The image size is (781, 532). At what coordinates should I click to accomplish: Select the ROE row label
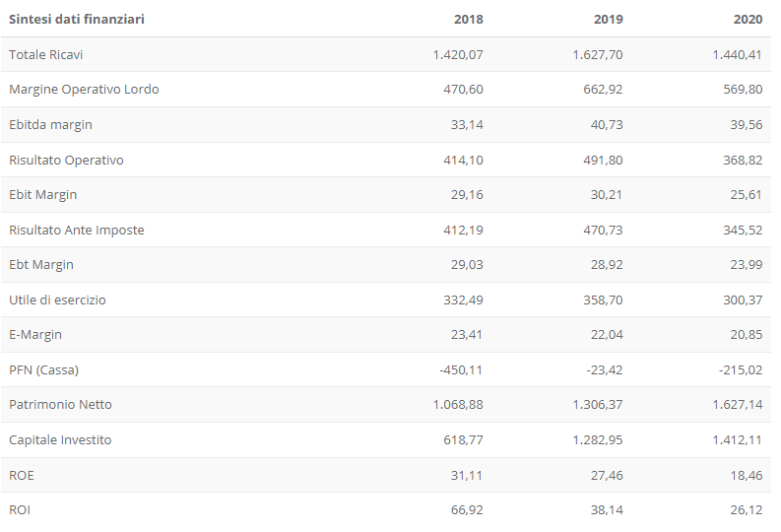(22, 475)
